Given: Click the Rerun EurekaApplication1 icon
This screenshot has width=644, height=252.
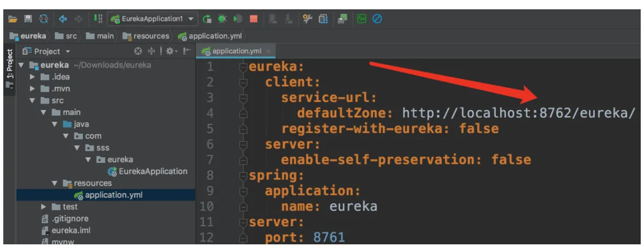Looking at the screenshot, I should tap(207, 19).
